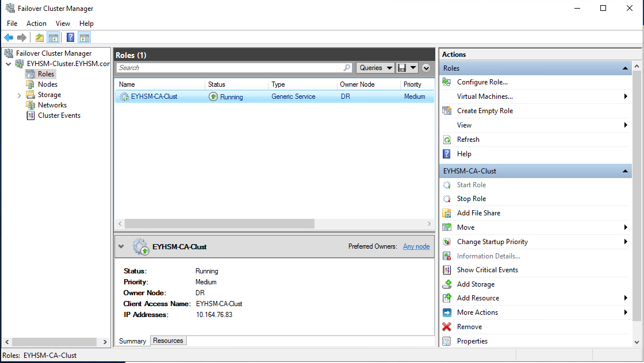This screenshot has height=363, width=644.
Task: Click the search magnifier icon in Roles
Action: 347,68
